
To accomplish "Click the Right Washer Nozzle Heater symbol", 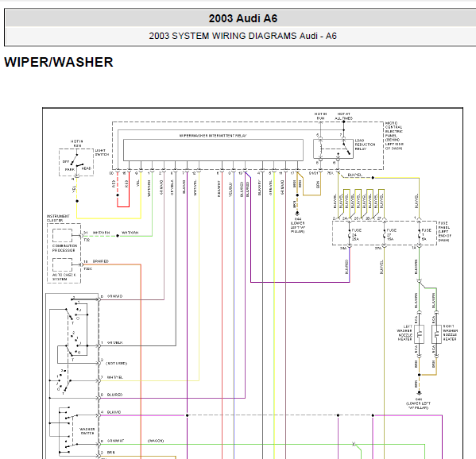I will coord(436,334).
